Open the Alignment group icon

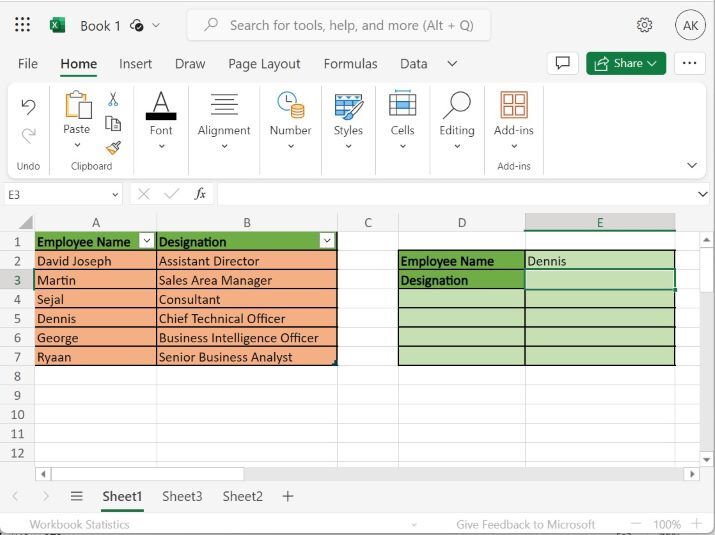tap(224, 104)
